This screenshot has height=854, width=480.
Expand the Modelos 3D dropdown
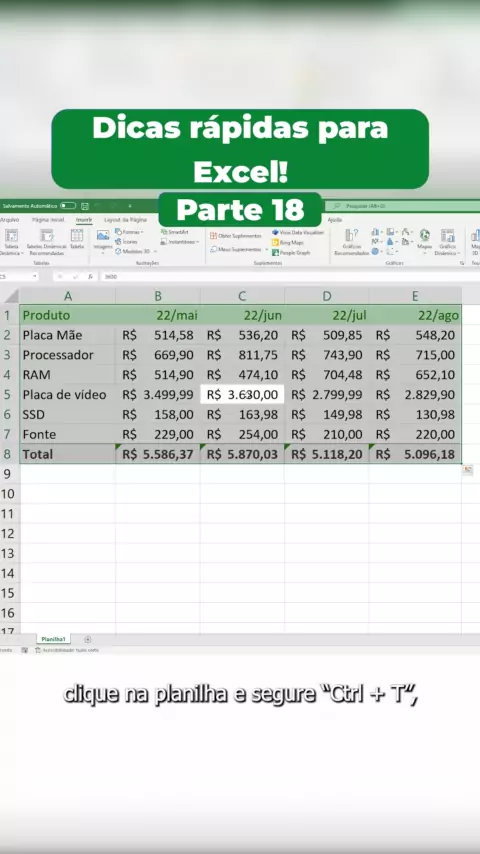(x=136, y=251)
